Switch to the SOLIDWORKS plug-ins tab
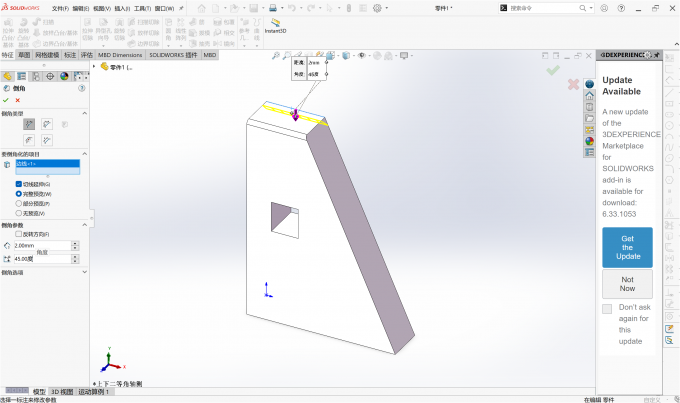Viewport: 680px width, 403px height. (173, 55)
